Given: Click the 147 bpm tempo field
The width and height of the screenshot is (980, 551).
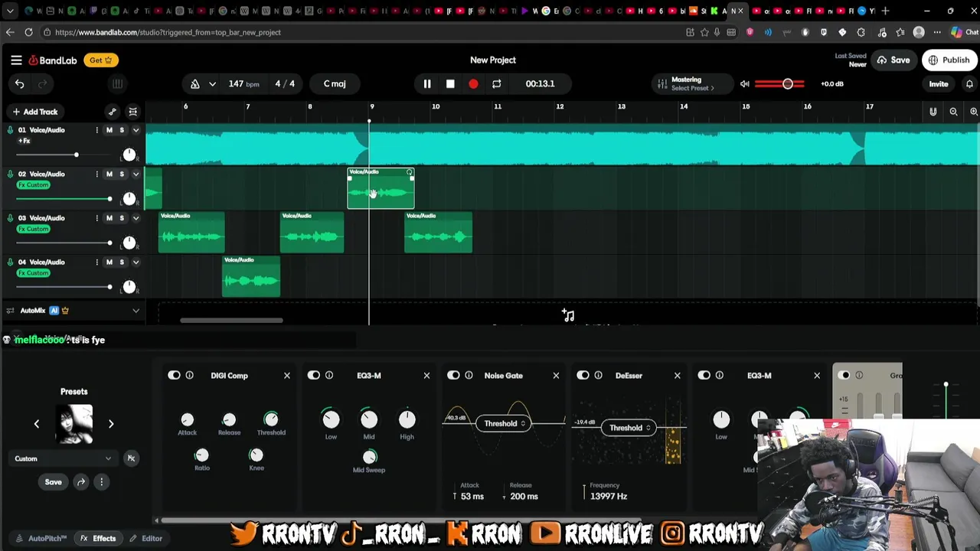Looking at the screenshot, I should (243, 84).
